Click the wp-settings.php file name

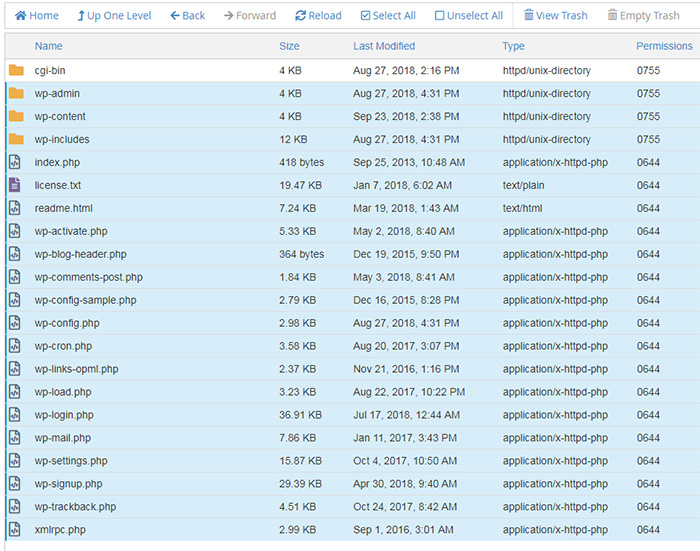71,461
